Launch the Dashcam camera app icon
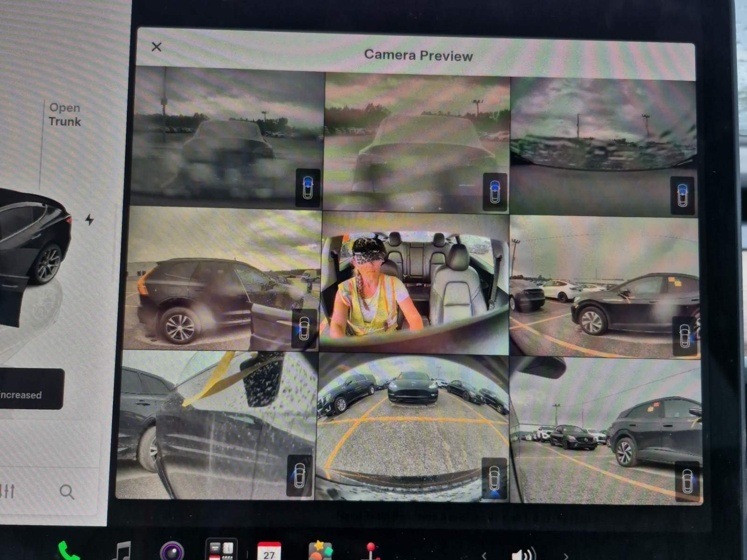Screen dimensions: 747x560 coord(172,551)
